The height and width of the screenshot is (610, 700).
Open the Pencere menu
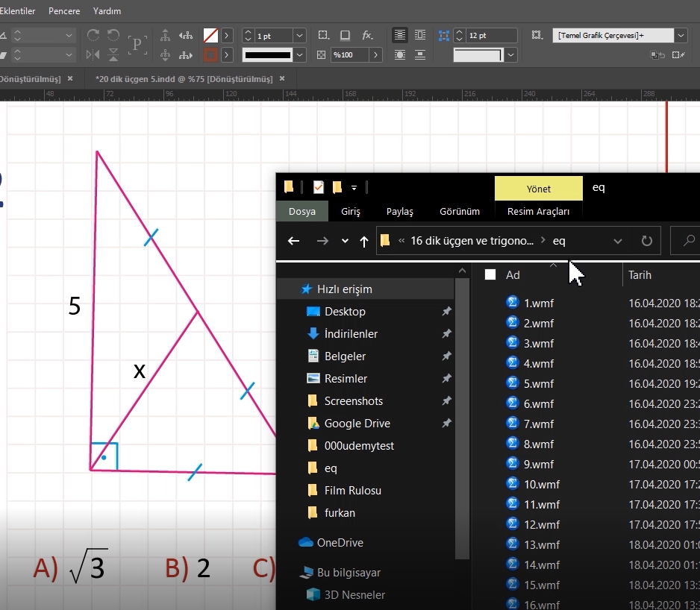[64, 11]
